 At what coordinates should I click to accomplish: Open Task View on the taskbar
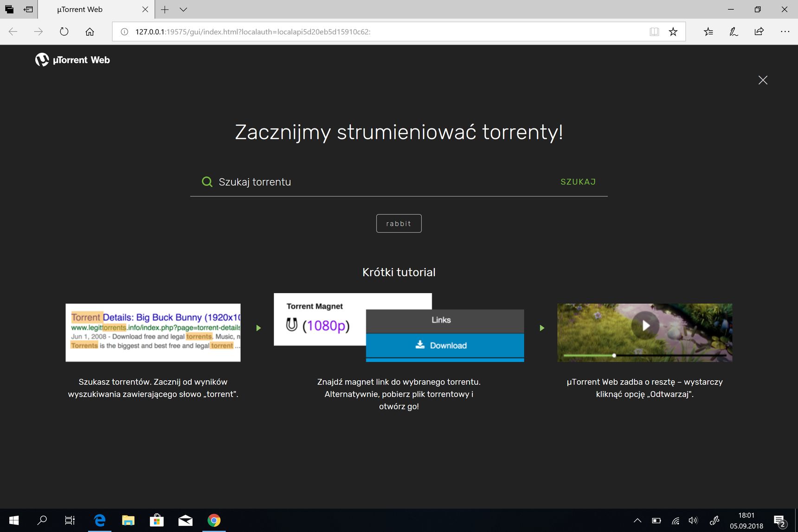click(70, 520)
